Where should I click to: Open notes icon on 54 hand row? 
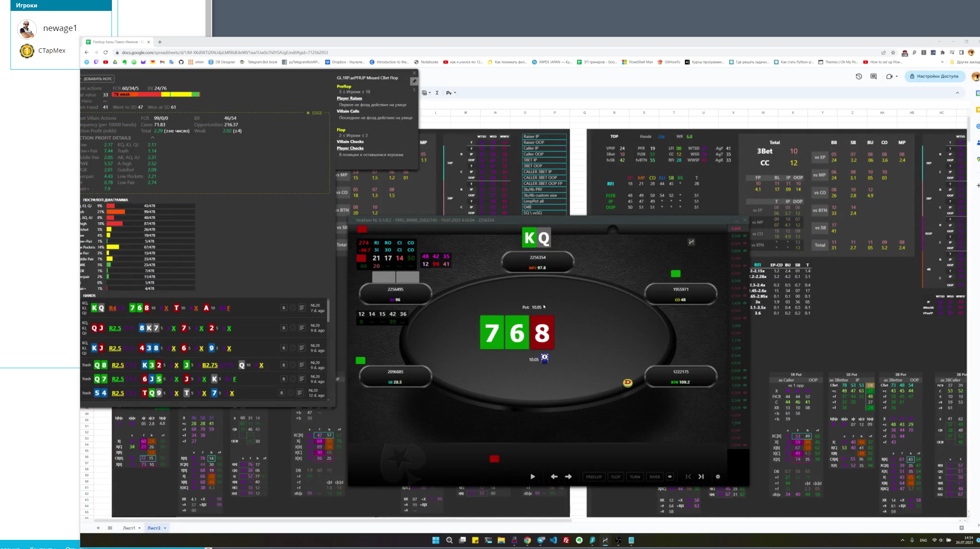pyautogui.click(x=300, y=393)
